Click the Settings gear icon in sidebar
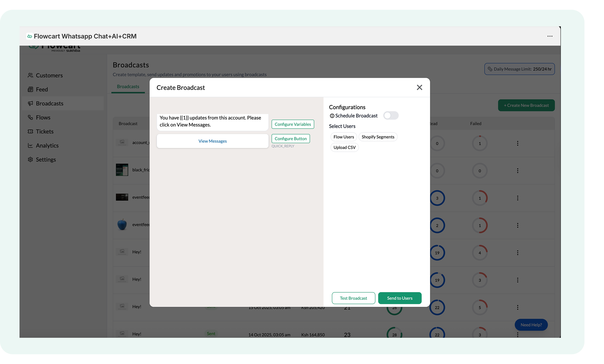 coord(30,160)
